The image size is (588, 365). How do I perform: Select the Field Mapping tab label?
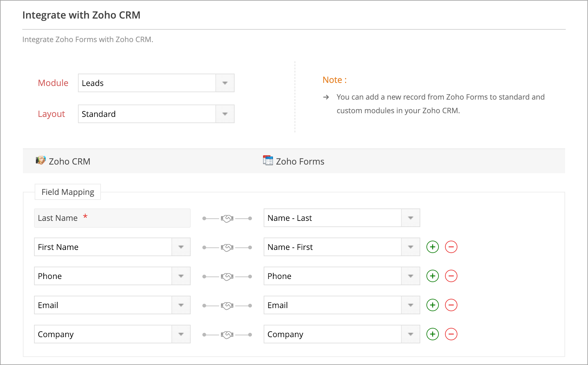coord(68,192)
